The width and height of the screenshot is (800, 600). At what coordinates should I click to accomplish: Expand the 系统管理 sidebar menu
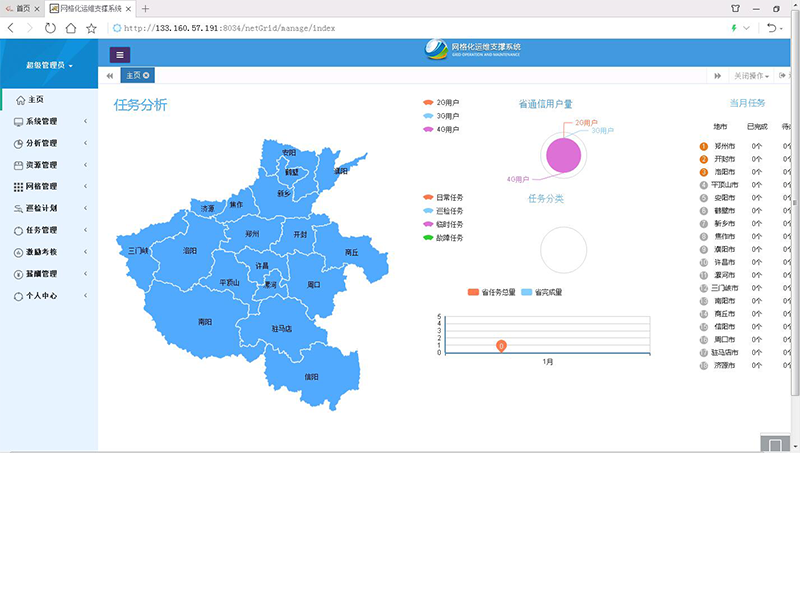49,122
